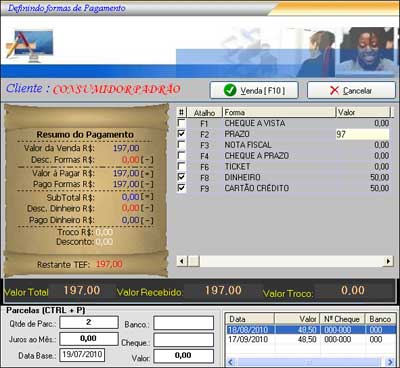This screenshot has width=400, height=368.
Task: Enable the CHEQUE A VISTA checkbox
Action: (181, 123)
